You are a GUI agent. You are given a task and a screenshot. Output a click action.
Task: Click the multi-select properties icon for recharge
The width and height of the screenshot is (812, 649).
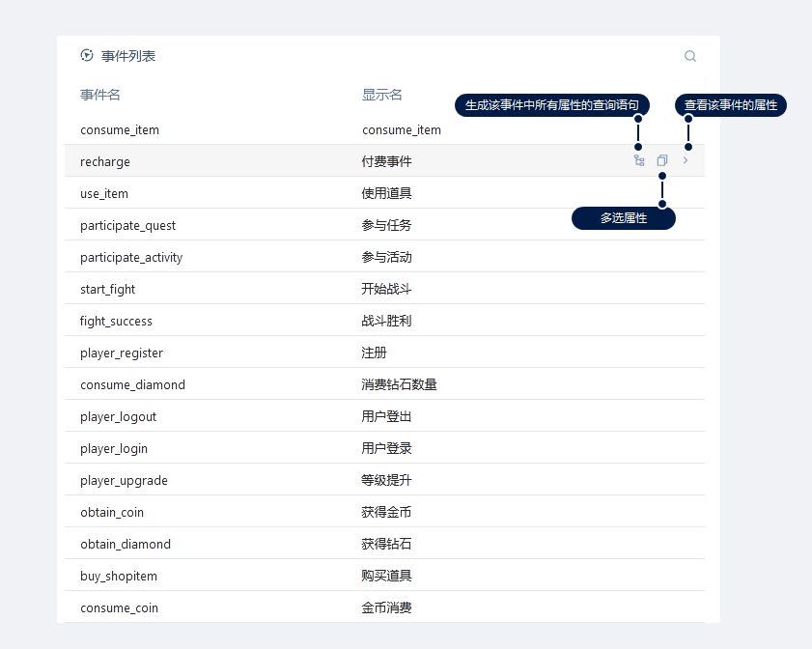tap(662, 161)
